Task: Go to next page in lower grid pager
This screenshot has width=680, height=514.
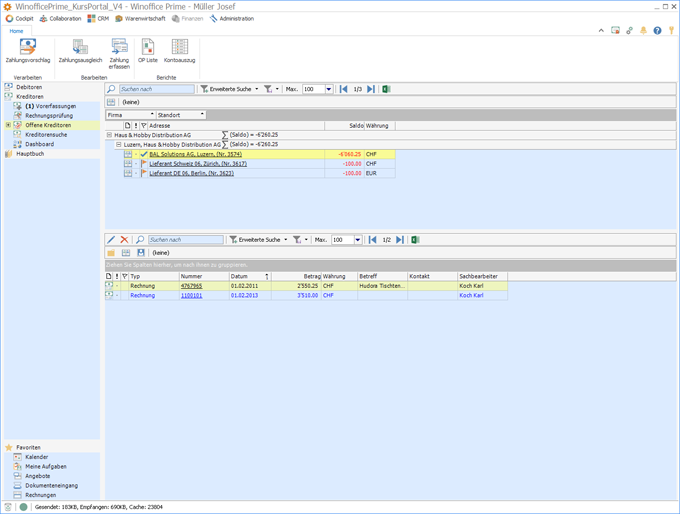Action: [400, 239]
